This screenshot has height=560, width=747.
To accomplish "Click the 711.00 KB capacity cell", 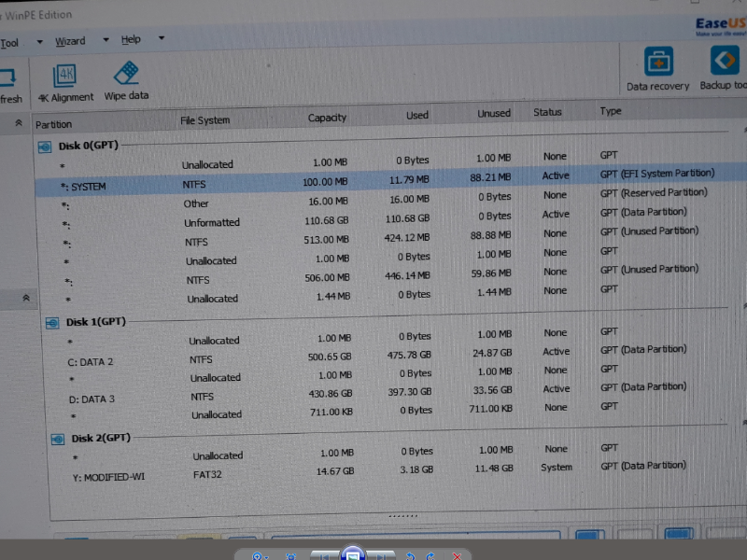I will pyautogui.click(x=331, y=412).
